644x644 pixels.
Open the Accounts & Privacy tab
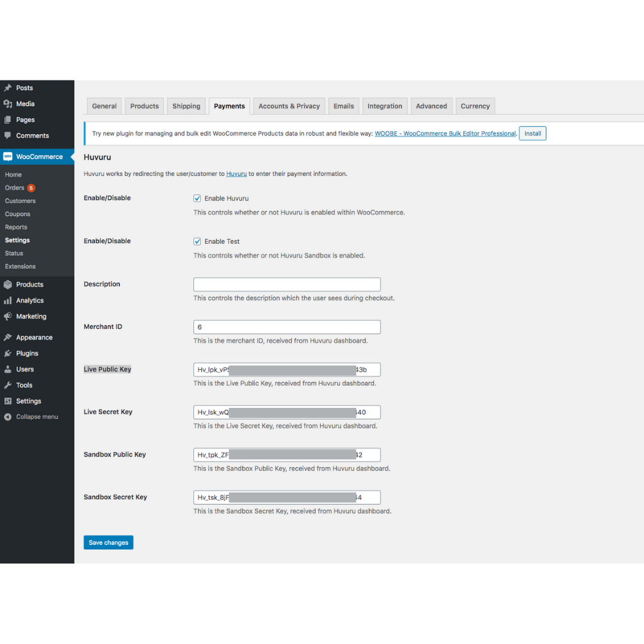coord(289,106)
